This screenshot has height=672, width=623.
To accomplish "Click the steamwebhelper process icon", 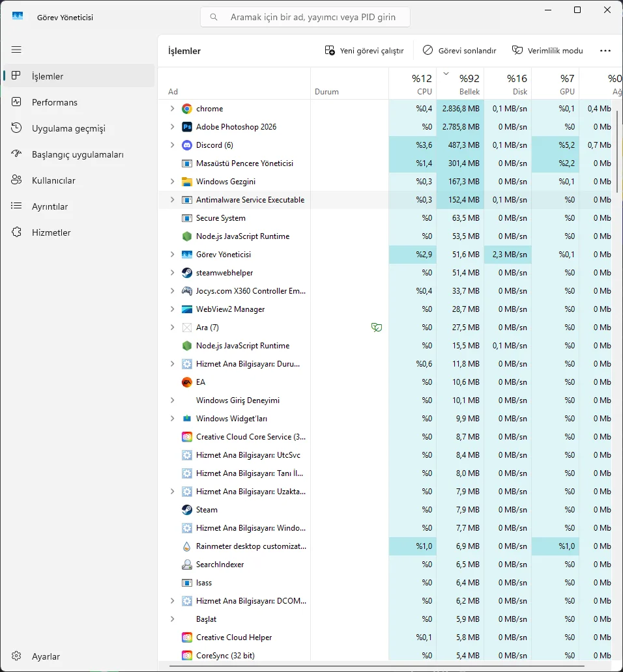I will [x=187, y=273].
